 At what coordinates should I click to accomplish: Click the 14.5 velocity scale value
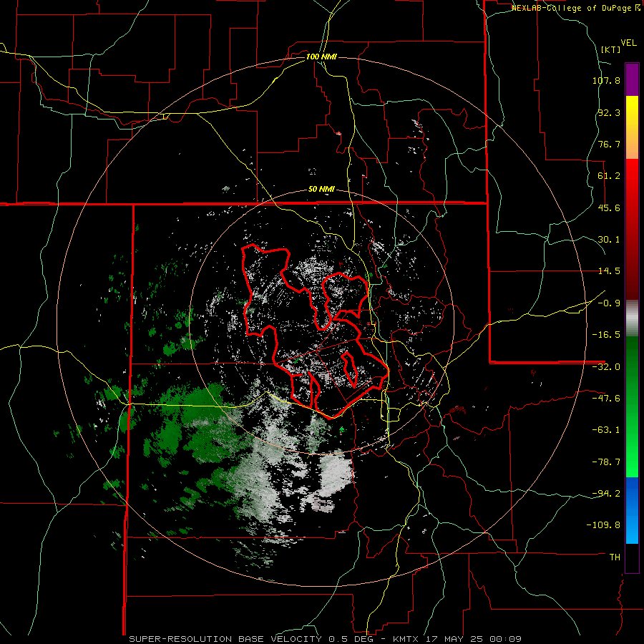pos(609,271)
